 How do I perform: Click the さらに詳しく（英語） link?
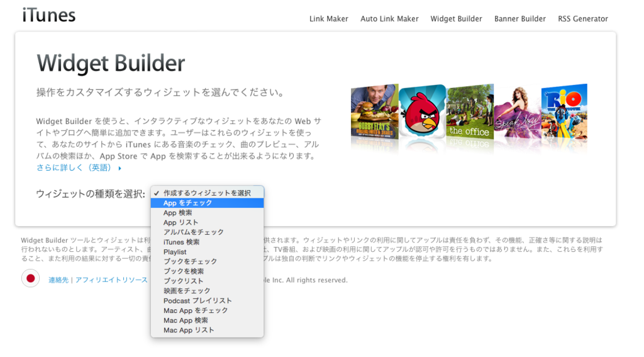(x=79, y=168)
